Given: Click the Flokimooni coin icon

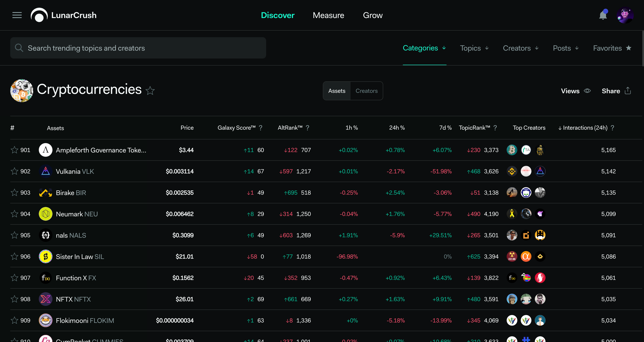Looking at the screenshot, I should coord(46,320).
